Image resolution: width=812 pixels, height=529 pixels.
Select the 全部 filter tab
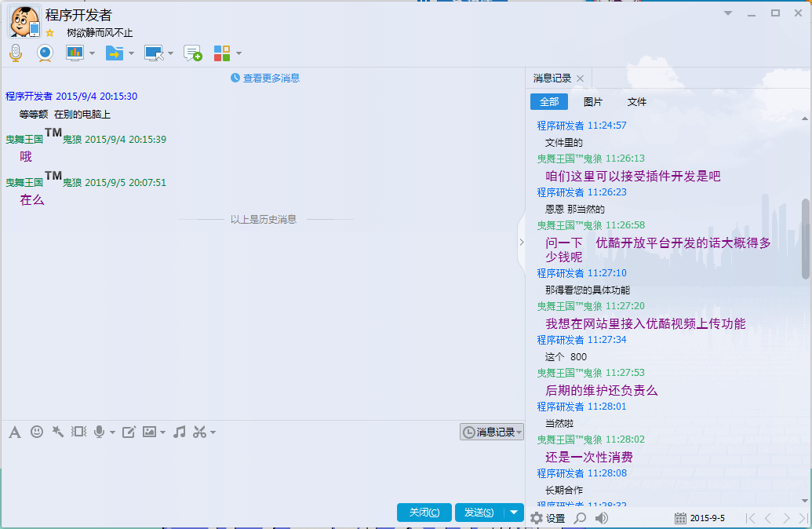(549, 101)
